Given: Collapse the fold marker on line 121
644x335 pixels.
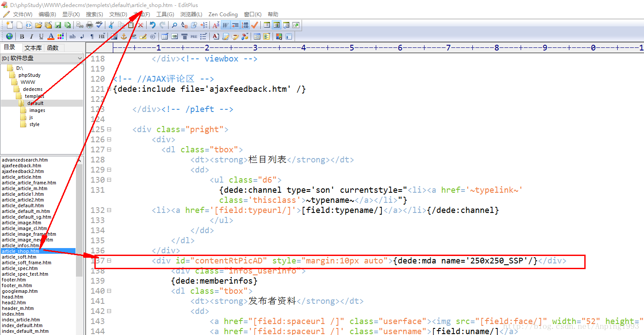Looking at the screenshot, I should 109,89.
